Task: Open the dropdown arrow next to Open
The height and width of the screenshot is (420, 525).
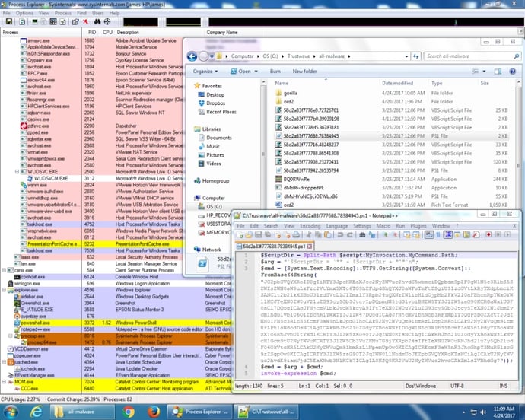Action: click(256, 72)
